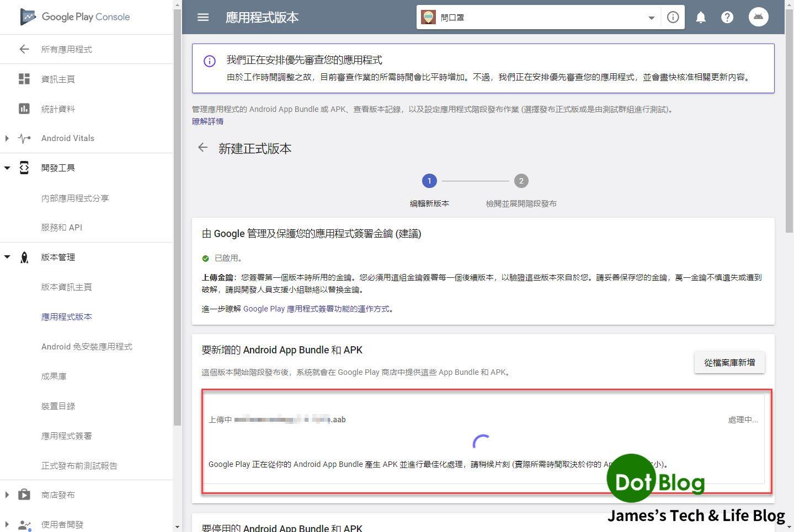
Task: Click the info icon in the priority review notice
Action: click(210, 61)
